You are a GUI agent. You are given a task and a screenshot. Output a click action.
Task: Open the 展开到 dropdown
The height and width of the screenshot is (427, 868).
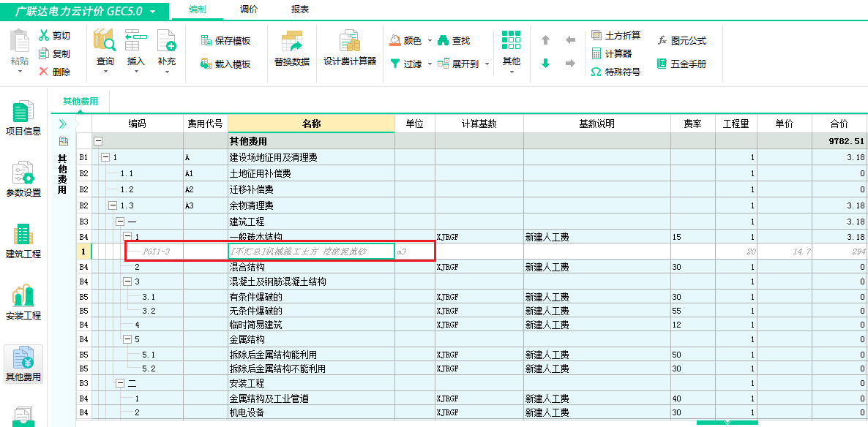[487, 64]
